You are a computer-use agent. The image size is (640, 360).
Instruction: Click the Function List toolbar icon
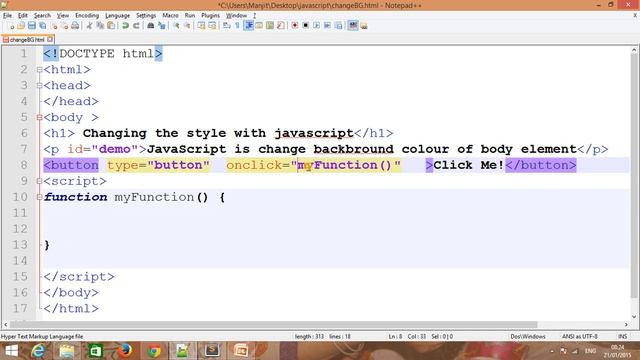pos(280,26)
